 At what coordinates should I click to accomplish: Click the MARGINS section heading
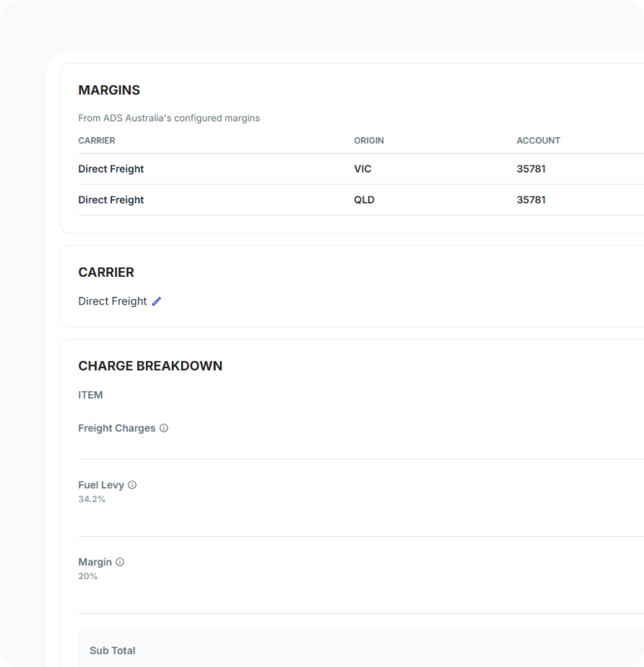[x=109, y=90]
